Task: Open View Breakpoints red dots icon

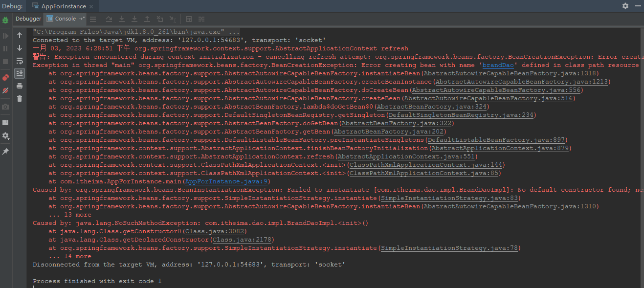Action: point(5,78)
